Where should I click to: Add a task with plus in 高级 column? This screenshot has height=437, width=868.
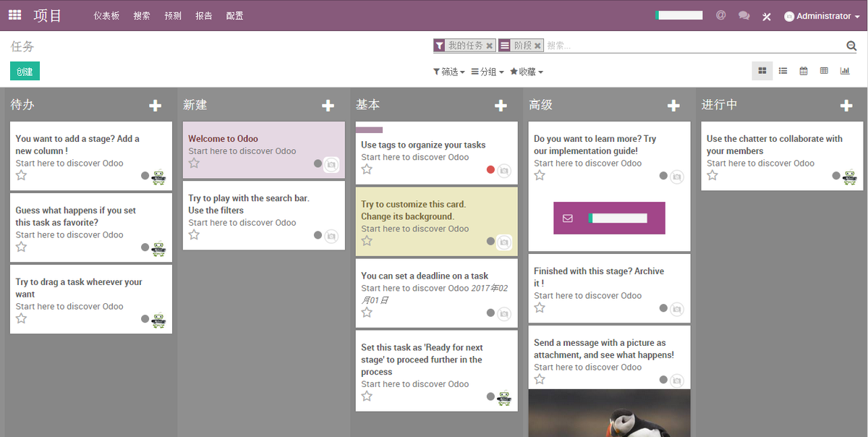pos(673,106)
